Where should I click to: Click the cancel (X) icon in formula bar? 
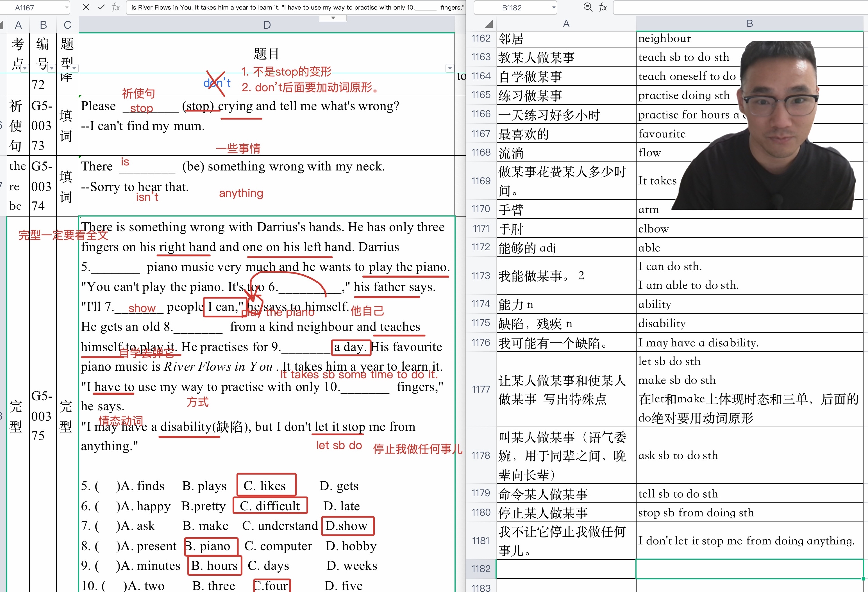coord(86,7)
